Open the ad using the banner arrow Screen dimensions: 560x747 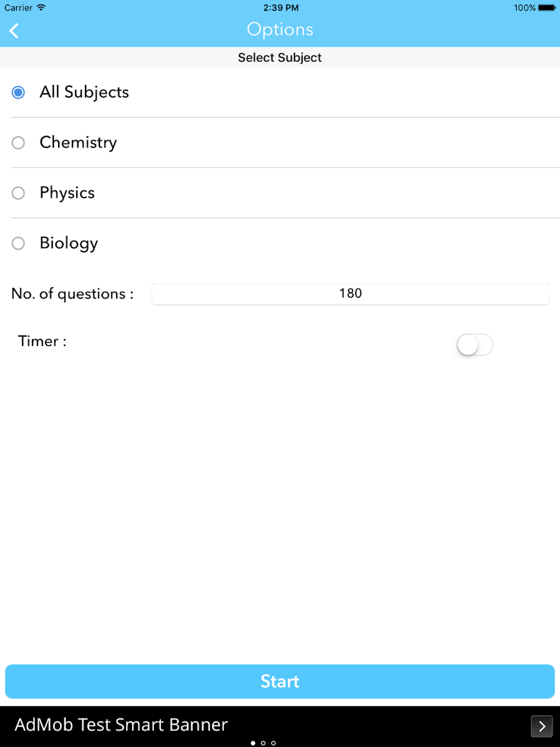point(541,726)
